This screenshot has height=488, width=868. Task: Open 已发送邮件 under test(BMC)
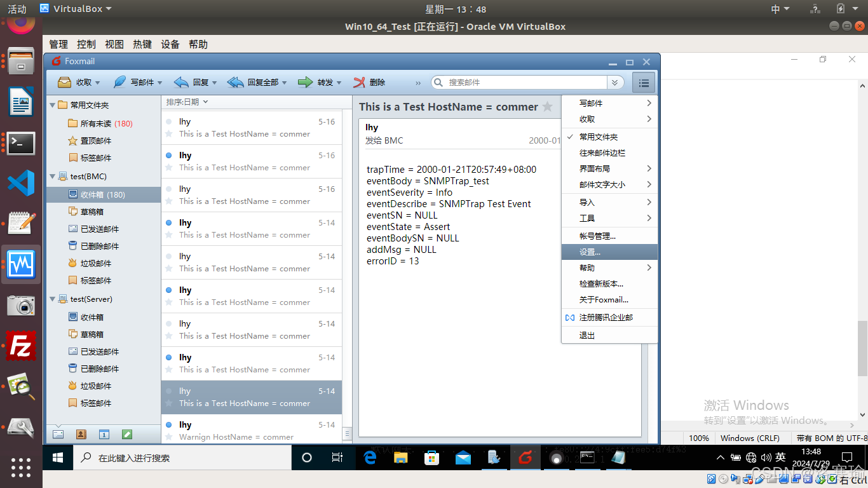point(99,229)
